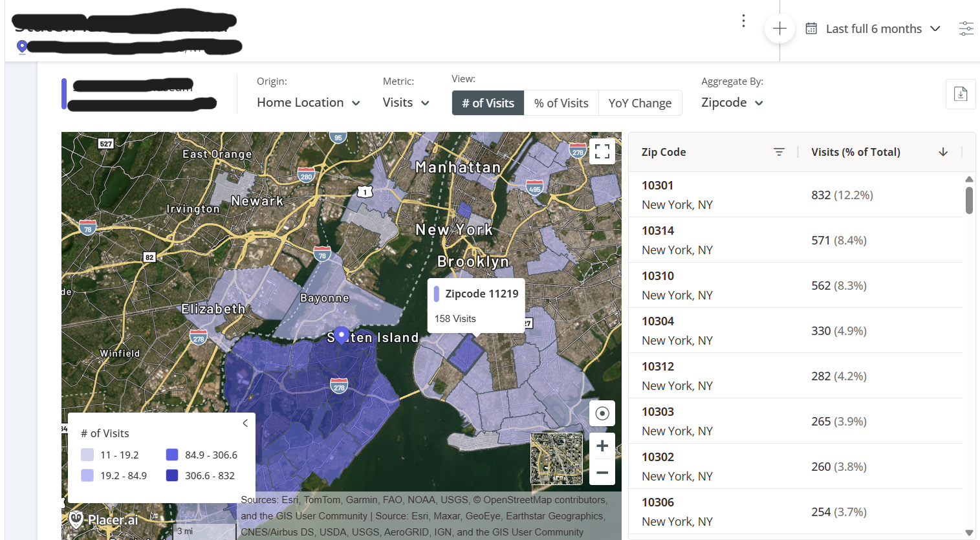Open the Visits metric dropdown

pos(406,103)
